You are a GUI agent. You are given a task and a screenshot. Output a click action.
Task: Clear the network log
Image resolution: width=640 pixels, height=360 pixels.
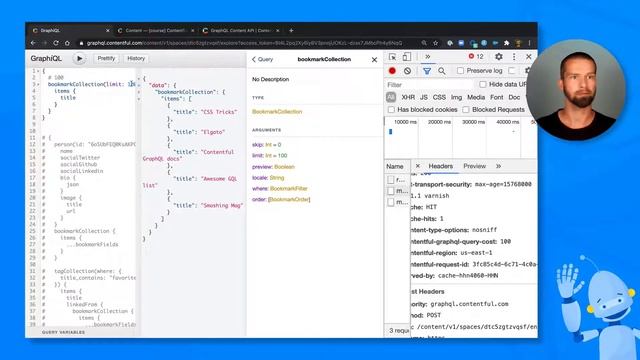(x=407, y=71)
